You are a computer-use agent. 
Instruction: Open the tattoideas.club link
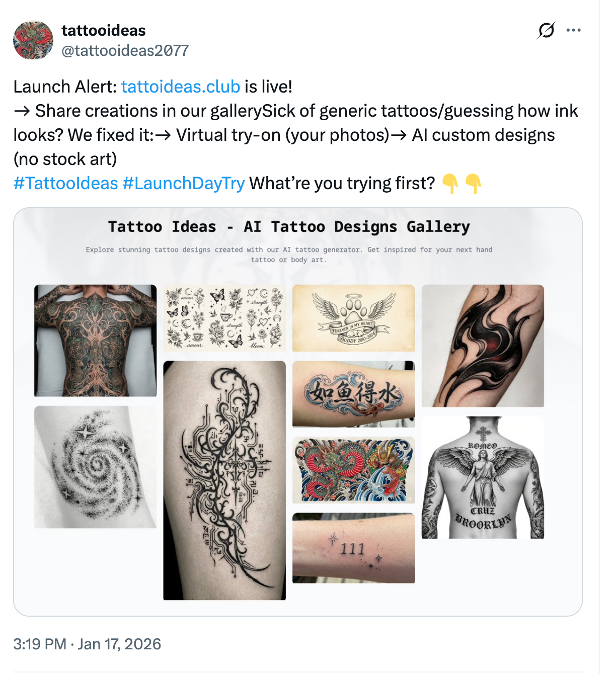[x=180, y=87]
